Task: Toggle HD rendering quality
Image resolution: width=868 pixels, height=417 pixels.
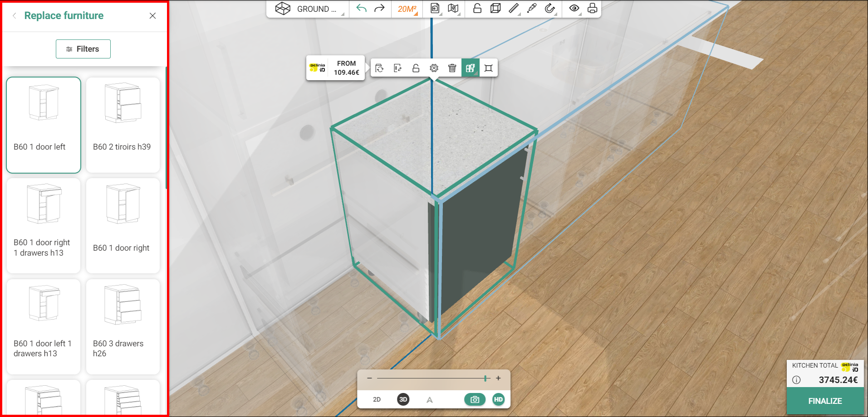Action: [498, 399]
